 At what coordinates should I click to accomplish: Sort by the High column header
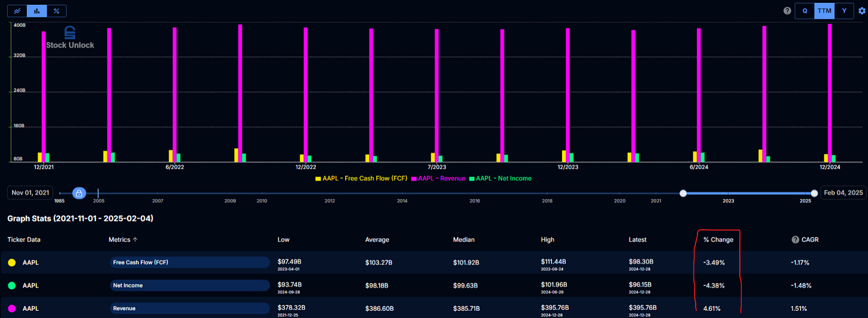547,239
